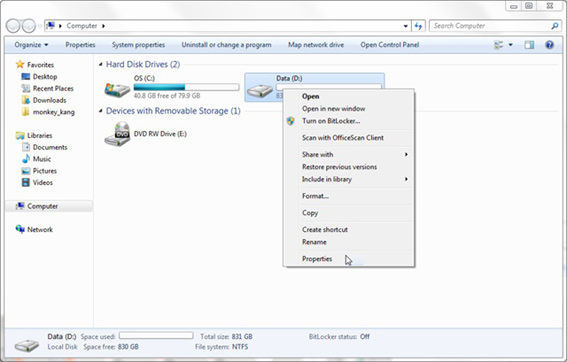
Task: Click the recent pages dropdown arrow
Action: pos(40,26)
